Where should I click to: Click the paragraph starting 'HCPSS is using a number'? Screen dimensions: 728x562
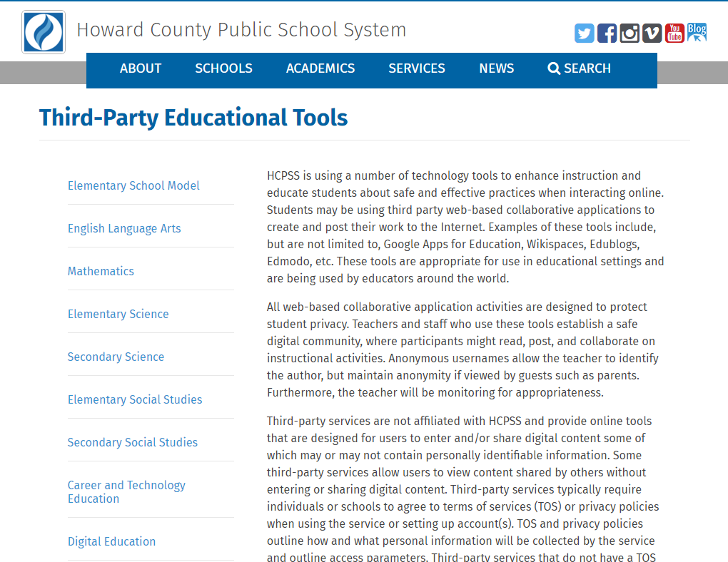pyautogui.click(x=465, y=227)
